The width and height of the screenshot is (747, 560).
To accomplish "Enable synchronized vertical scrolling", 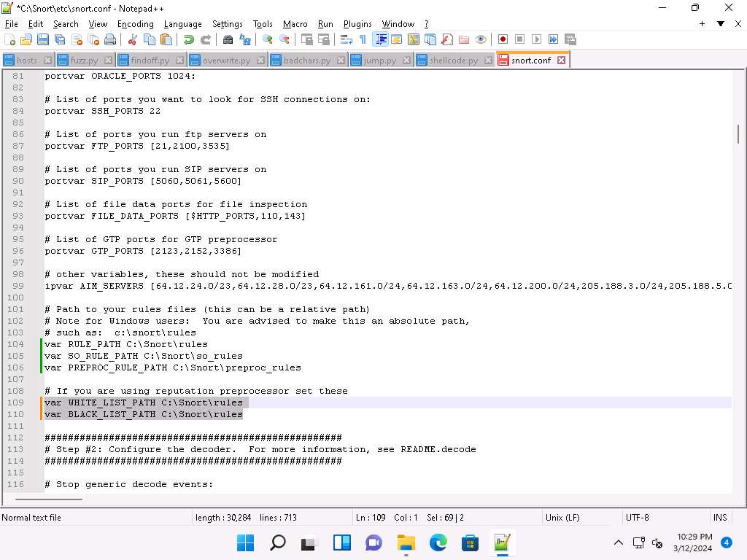I will [x=307, y=39].
